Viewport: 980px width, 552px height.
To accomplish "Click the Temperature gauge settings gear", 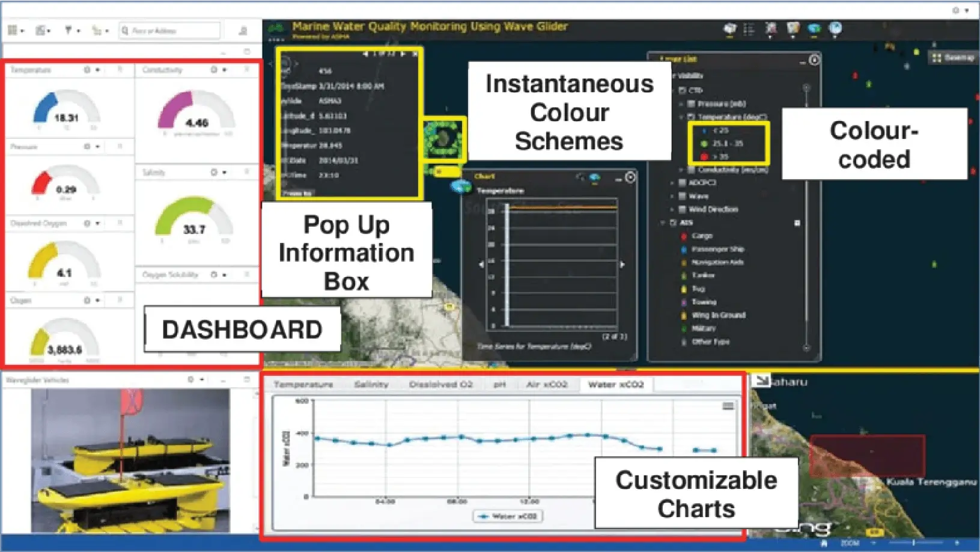I will [88, 70].
